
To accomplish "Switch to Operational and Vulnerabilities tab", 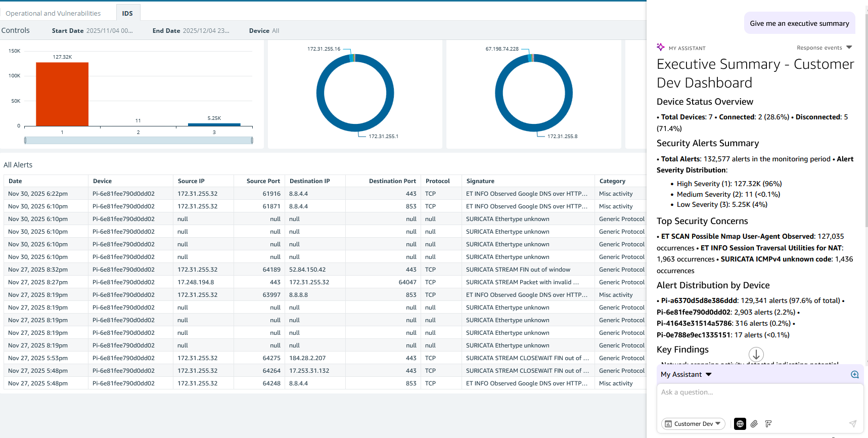I will pos(53,13).
